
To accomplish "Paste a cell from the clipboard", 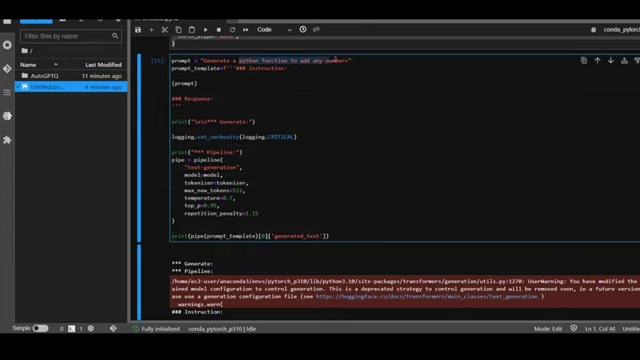I will [x=192, y=30].
